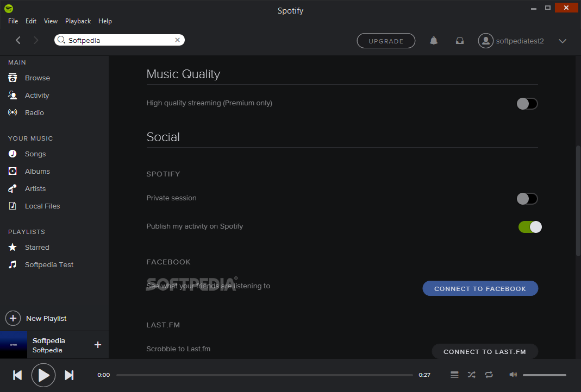Viewport: 581px width, 392px height.
Task: Select Local Files in the sidebar
Action: pos(42,206)
